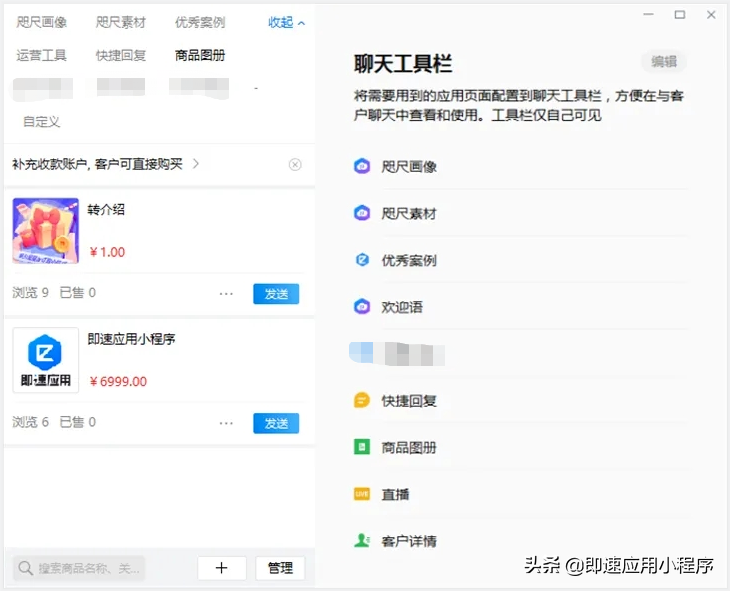Image resolution: width=730 pixels, height=591 pixels.
Task: Click the 欢迎语 icon in toolbar list
Action: point(362,307)
